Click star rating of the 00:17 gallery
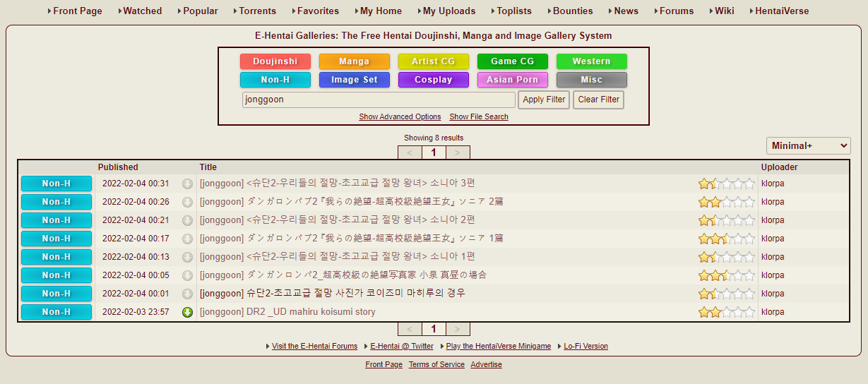This screenshot has height=384, width=868. click(727, 239)
